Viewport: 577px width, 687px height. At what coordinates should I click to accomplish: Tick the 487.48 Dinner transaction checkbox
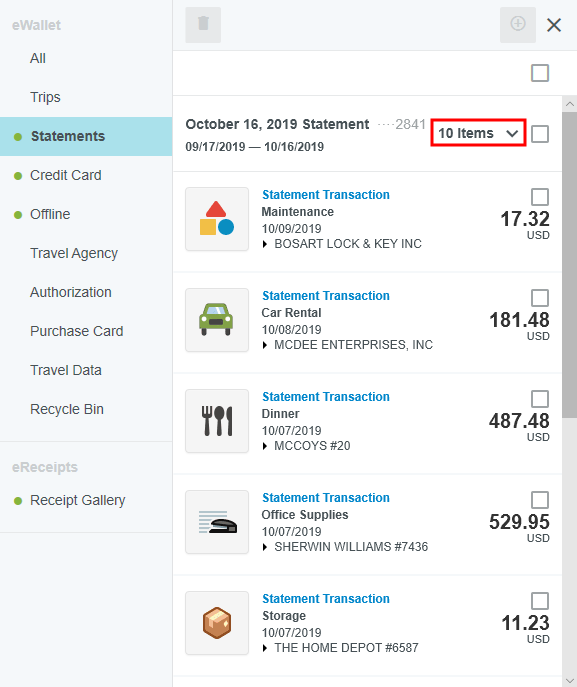coord(540,399)
